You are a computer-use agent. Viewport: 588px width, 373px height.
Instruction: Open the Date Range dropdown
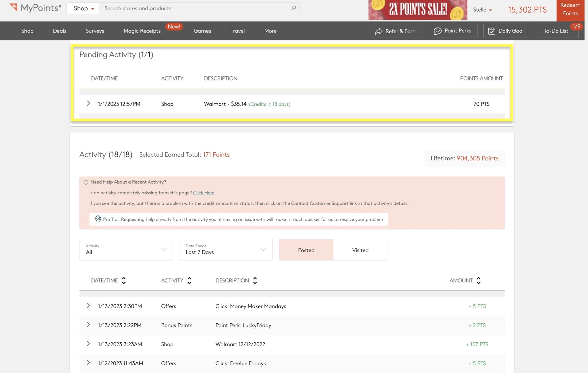[x=226, y=250]
